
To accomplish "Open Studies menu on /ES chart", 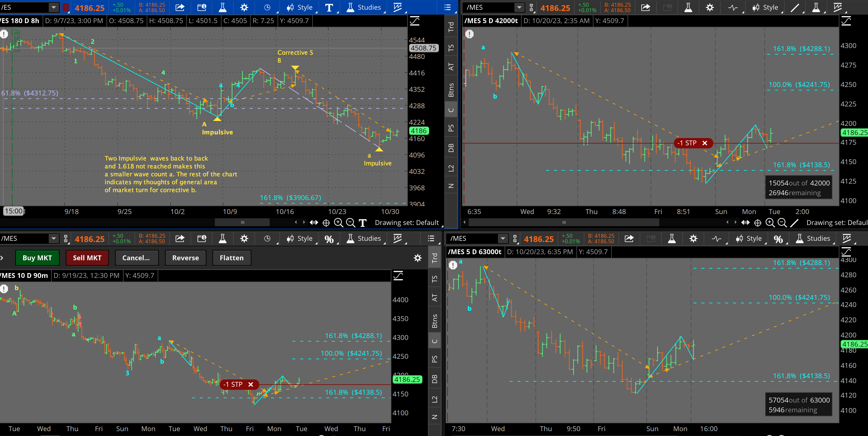I will (x=364, y=7).
